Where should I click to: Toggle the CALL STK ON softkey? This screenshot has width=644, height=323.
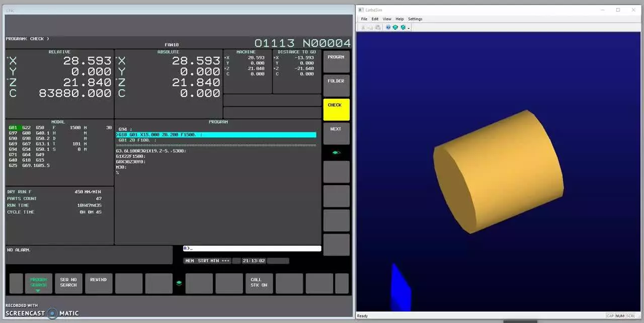point(258,282)
